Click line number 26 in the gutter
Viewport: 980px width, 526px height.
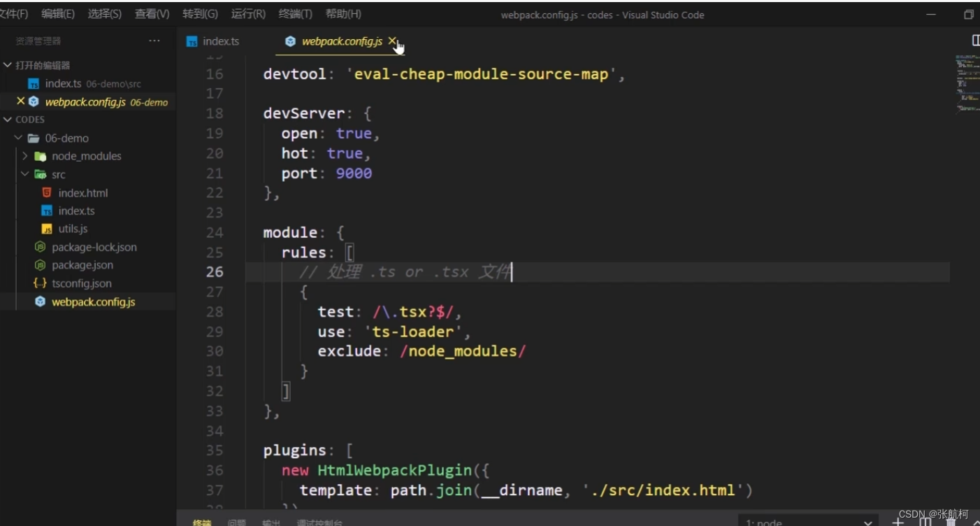[215, 271]
